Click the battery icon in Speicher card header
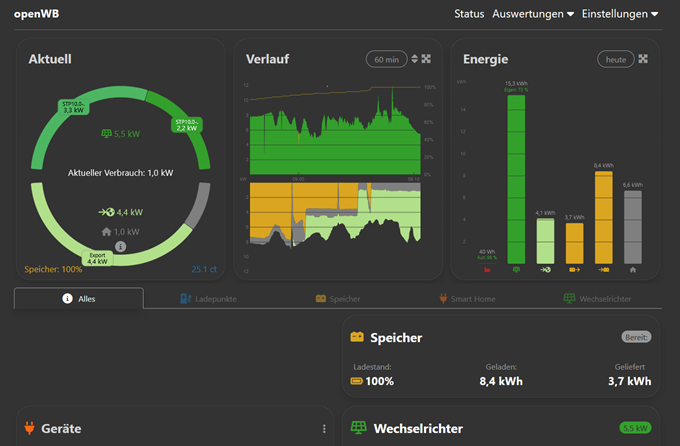This screenshot has height=446, width=680. (357, 337)
